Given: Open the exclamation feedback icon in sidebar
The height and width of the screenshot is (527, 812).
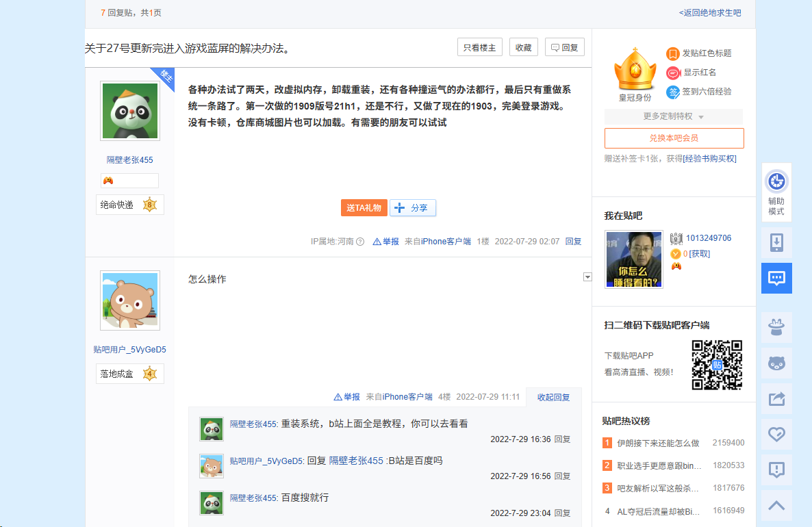Looking at the screenshot, I should [776, 470].
